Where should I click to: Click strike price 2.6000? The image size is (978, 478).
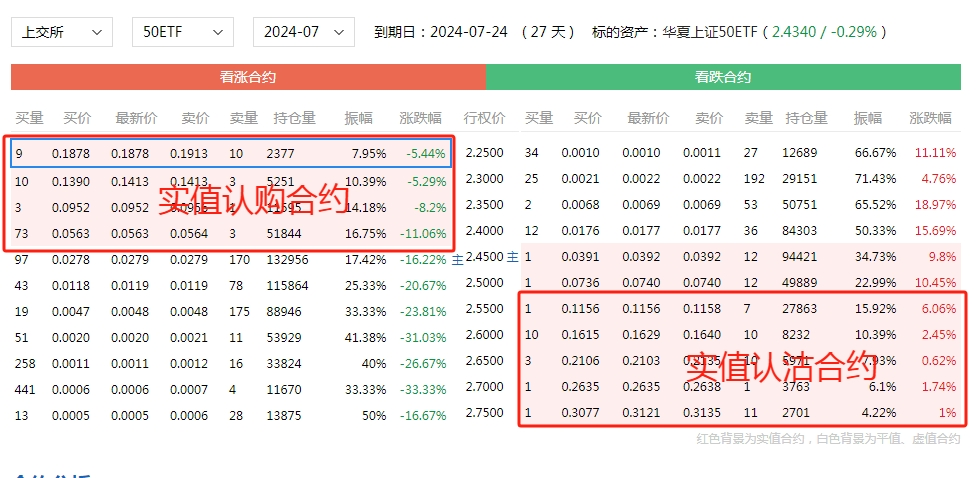coord(484,334)
